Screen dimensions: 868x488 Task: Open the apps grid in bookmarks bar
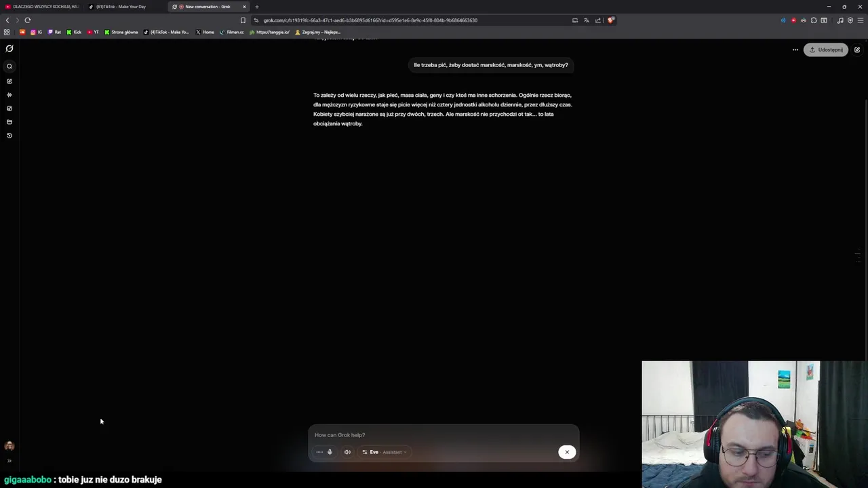(7, 32)
